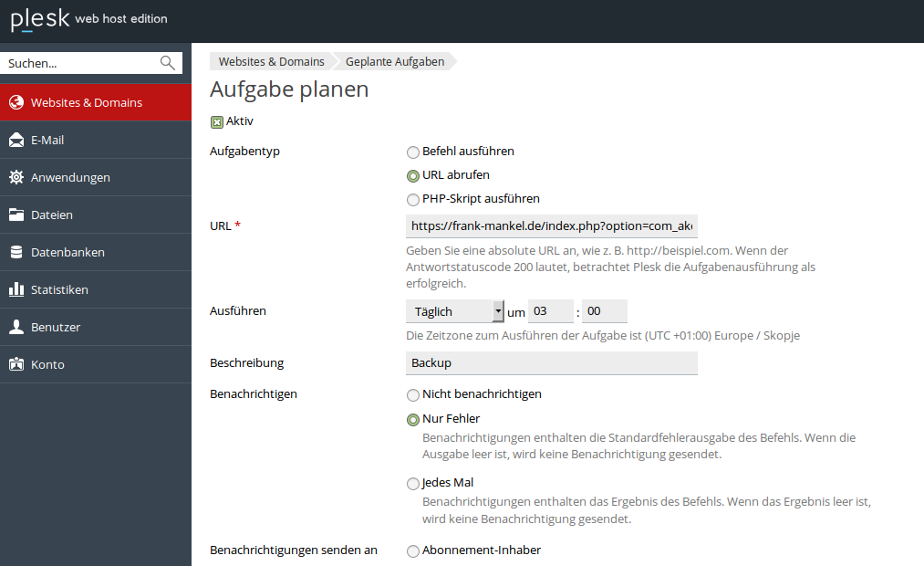Select the URL abrufen radio button
This screenshot has width=924, height=566.
[413, 175]
